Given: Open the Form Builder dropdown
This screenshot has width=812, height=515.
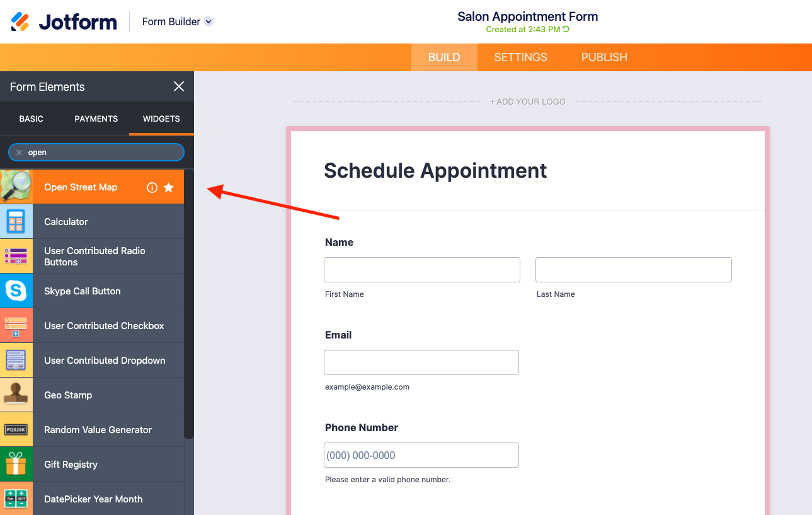Looking at the screenshot, I should pos(209,21).
